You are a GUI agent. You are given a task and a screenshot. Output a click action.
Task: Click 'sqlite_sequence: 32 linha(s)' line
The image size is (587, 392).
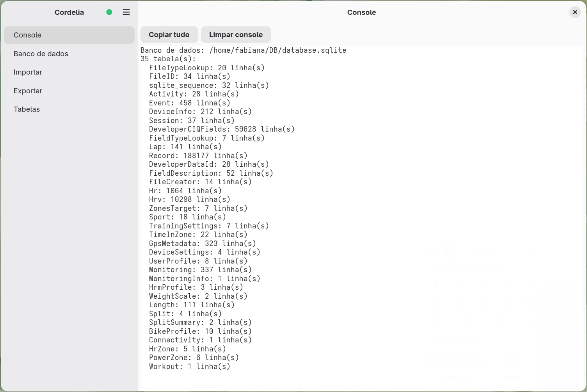[x=209, y=86]
